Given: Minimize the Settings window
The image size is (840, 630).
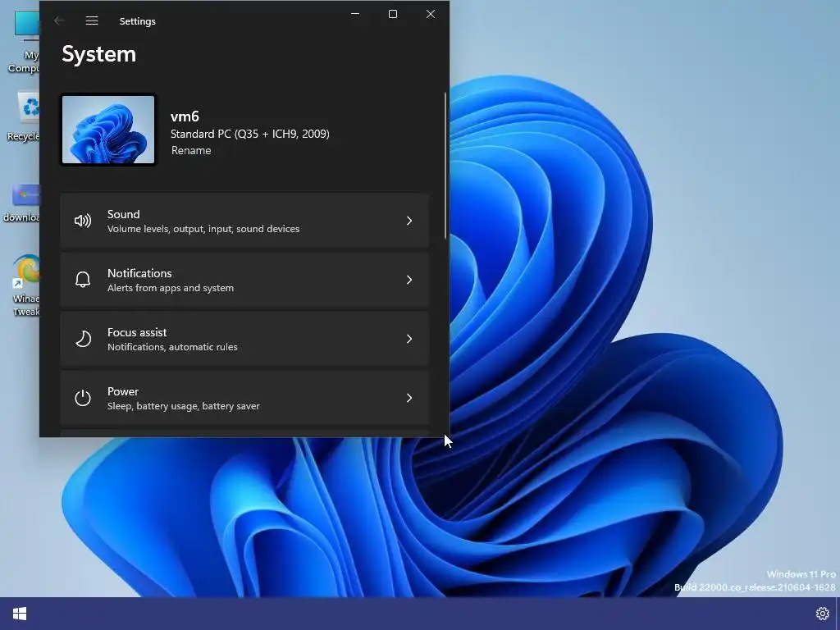Looking at the screenshot, I should 355,14.
